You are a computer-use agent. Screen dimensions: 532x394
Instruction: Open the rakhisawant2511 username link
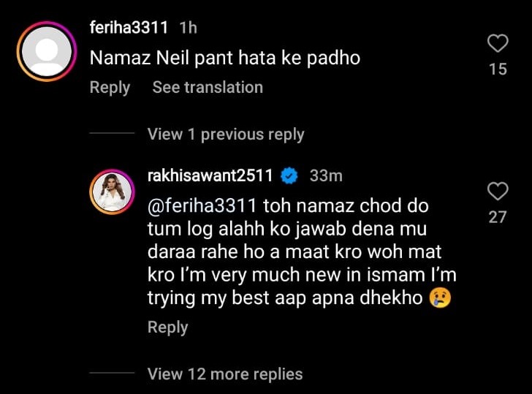[x=210, y=176]
